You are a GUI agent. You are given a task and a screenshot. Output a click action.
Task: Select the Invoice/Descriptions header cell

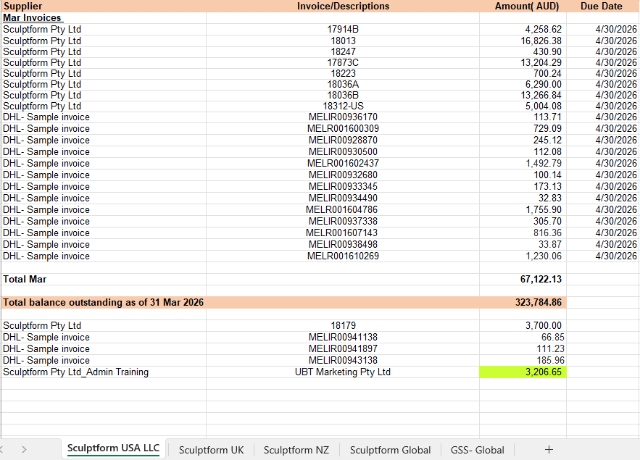coord(343,6)
